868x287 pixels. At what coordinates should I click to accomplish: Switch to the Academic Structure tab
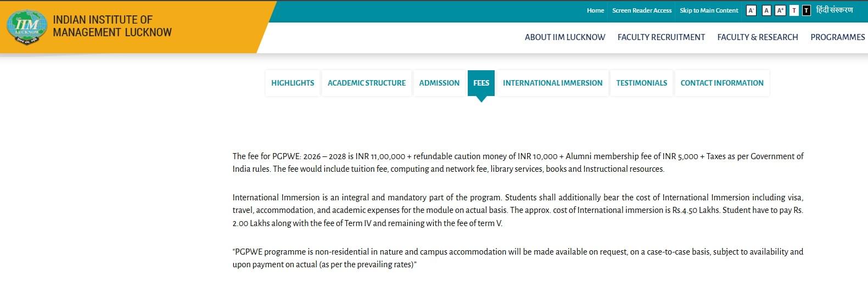pos(367,83)
